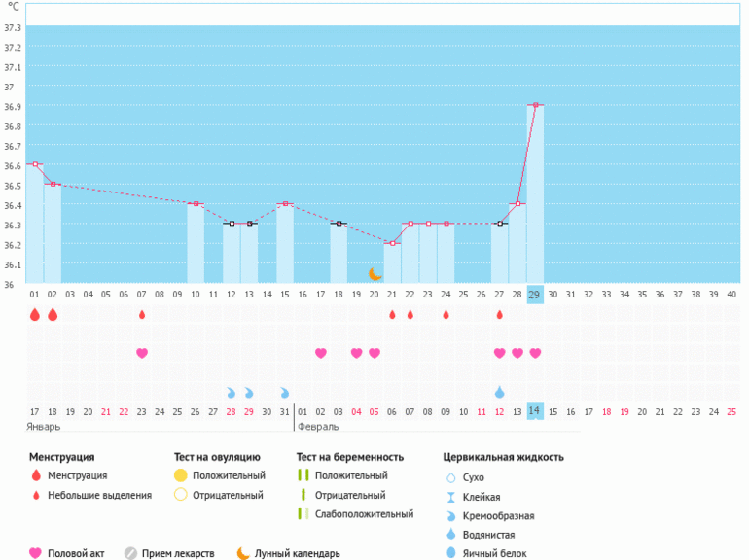
Task: Click the watery fluid drop on day 27
Action: tap(500, 391)
